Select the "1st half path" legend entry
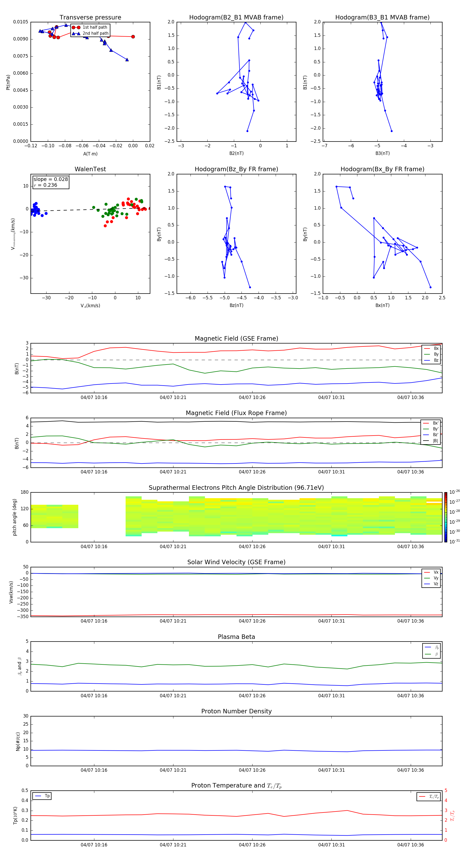Viewport: 473px width, 868px height. pyautogui.click(x=90, y=27)
